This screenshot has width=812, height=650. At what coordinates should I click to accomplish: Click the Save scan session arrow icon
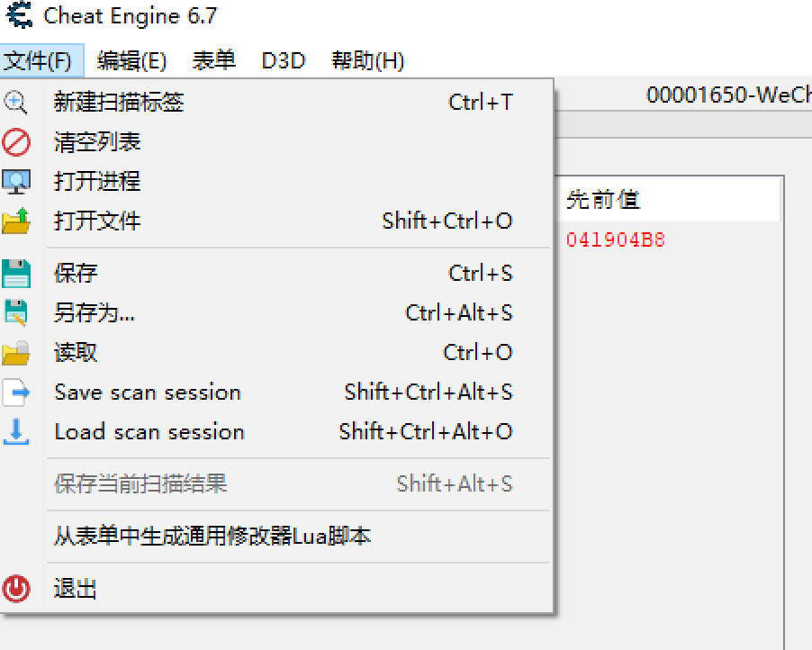16,393
